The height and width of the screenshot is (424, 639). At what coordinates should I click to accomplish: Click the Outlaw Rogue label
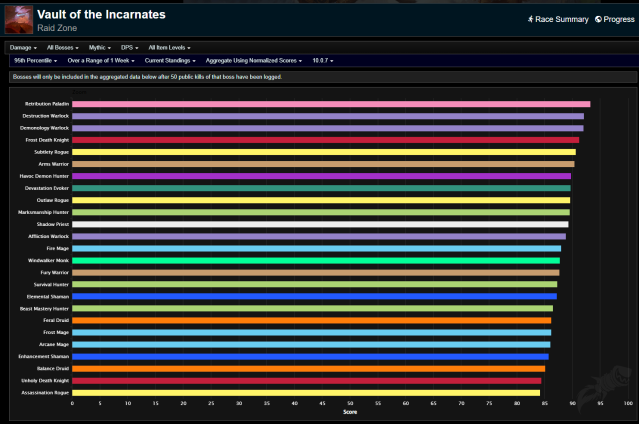pos(53,200)
